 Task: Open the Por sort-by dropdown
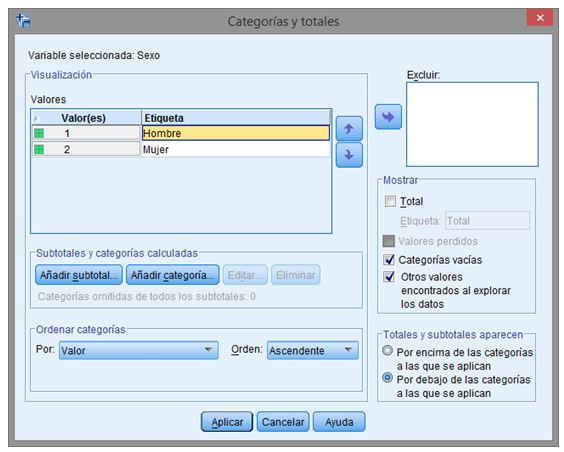coord(138,350)
